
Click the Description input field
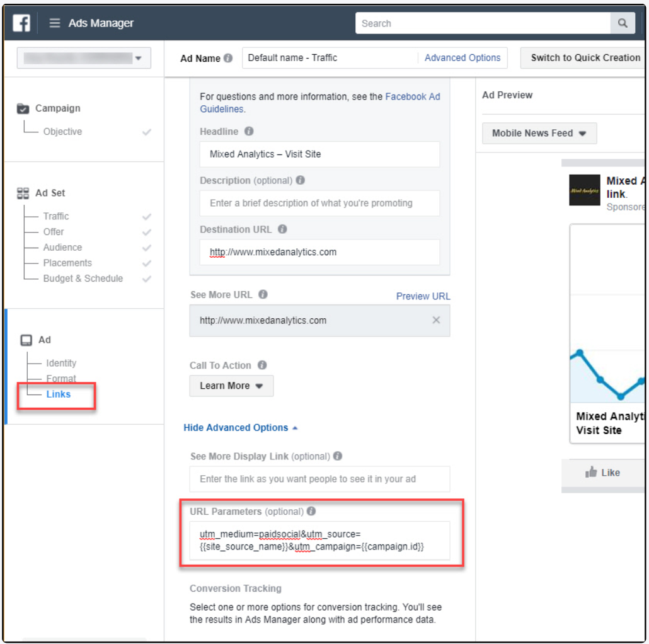point(319,203)
